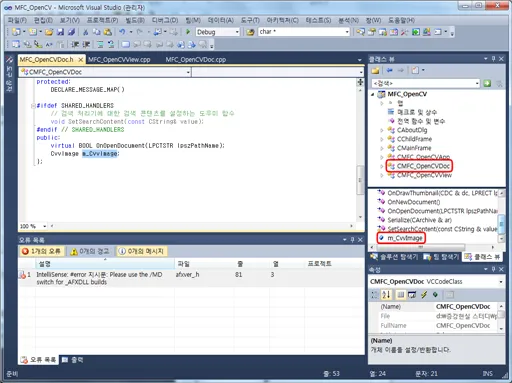Click the Comment out selected lines icon
Screen dimensions: 512x383
point(100,44)
